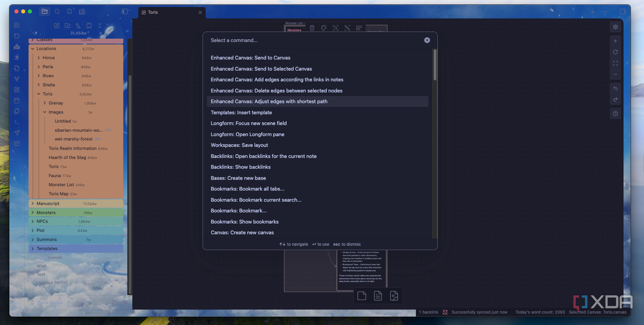
Task: Toggle the left sidebar icon
Action: pos(125,11)
